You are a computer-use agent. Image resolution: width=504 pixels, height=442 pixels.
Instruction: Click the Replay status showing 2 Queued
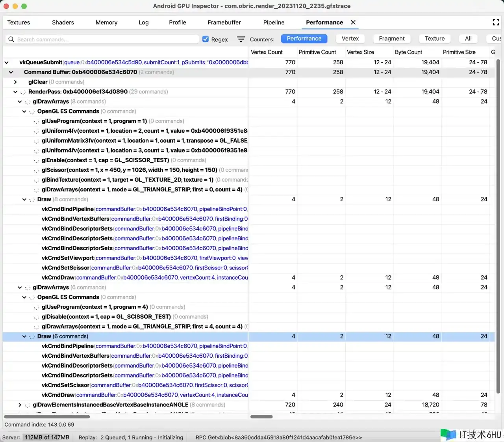click(x=131, y=437)
